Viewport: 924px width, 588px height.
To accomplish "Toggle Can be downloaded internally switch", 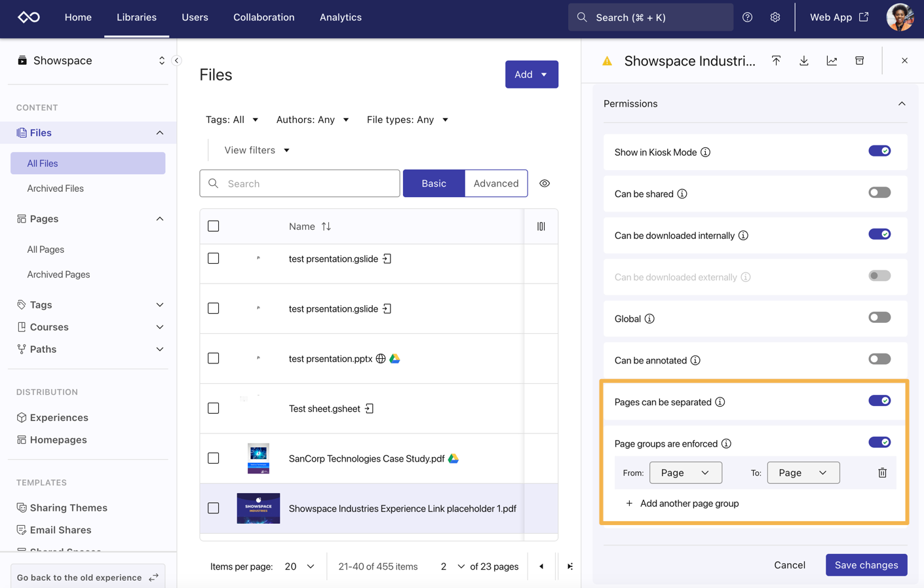I will click(879, 234).
